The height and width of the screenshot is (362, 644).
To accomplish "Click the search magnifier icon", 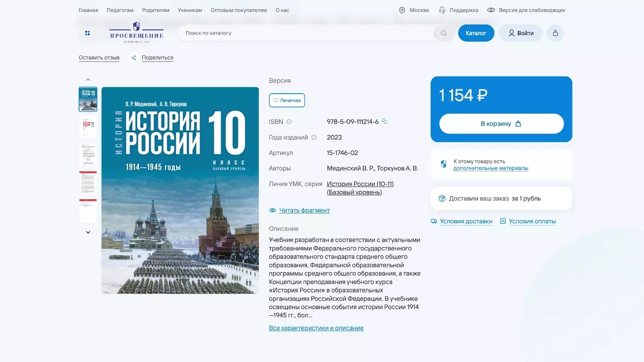I will (444, 33).
